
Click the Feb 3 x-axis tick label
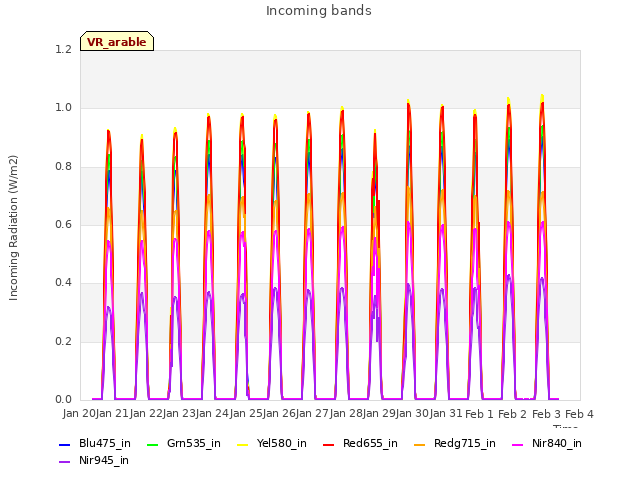click(x=546, y=414)
